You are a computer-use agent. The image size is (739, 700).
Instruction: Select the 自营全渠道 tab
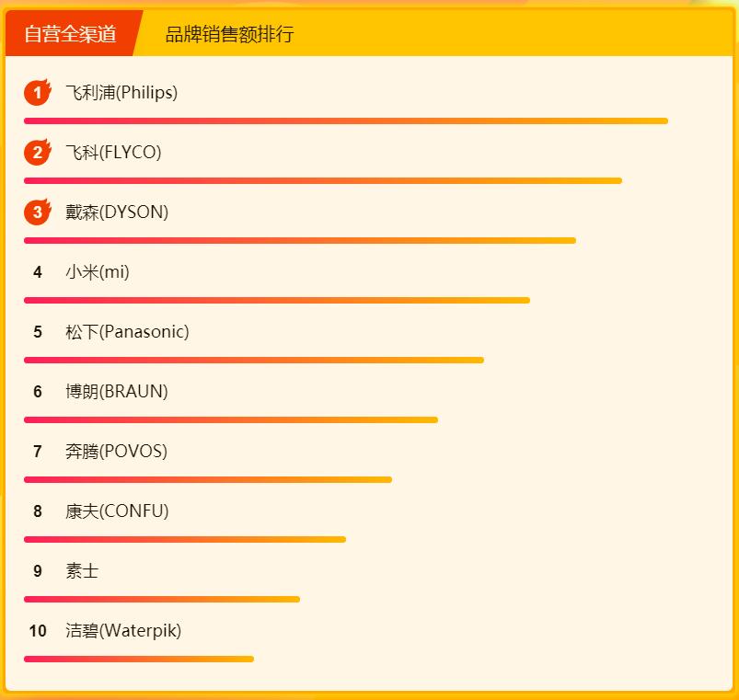tap(71, 34)
